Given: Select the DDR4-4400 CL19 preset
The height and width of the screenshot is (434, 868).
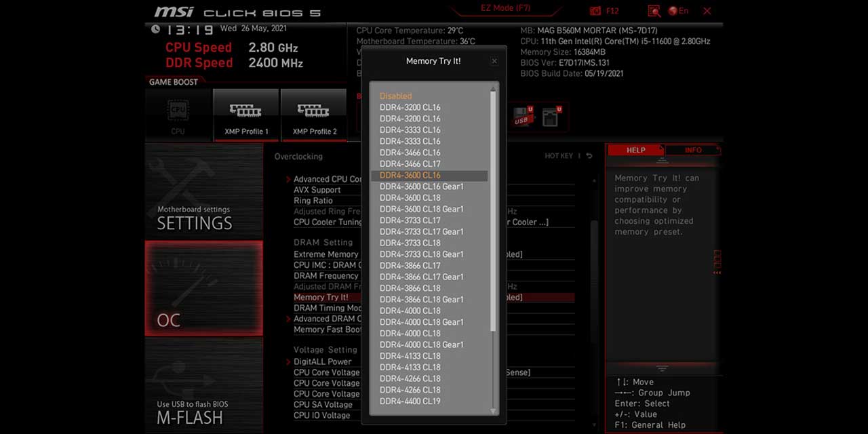Looking at the screenshot, I should point(410,401).
